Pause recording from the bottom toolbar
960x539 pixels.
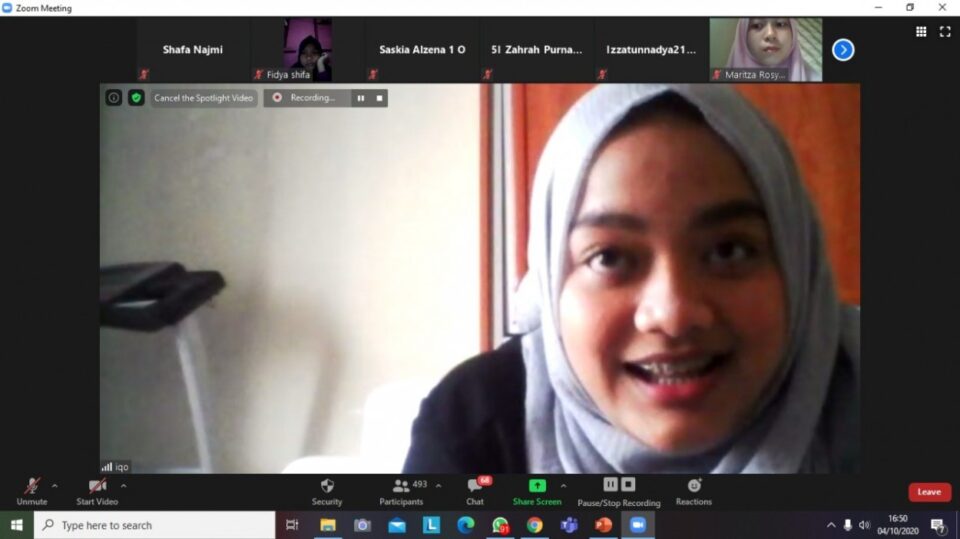(610, 484)
